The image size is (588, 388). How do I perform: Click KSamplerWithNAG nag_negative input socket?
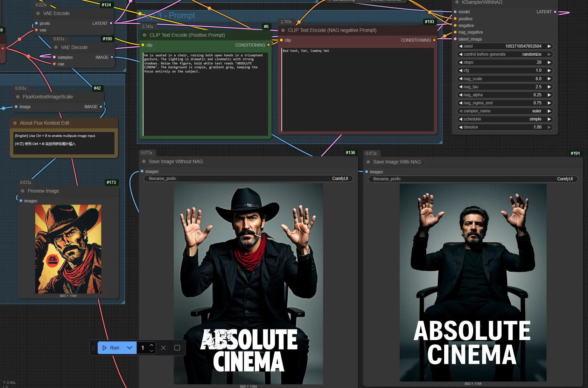click(455, 32)
